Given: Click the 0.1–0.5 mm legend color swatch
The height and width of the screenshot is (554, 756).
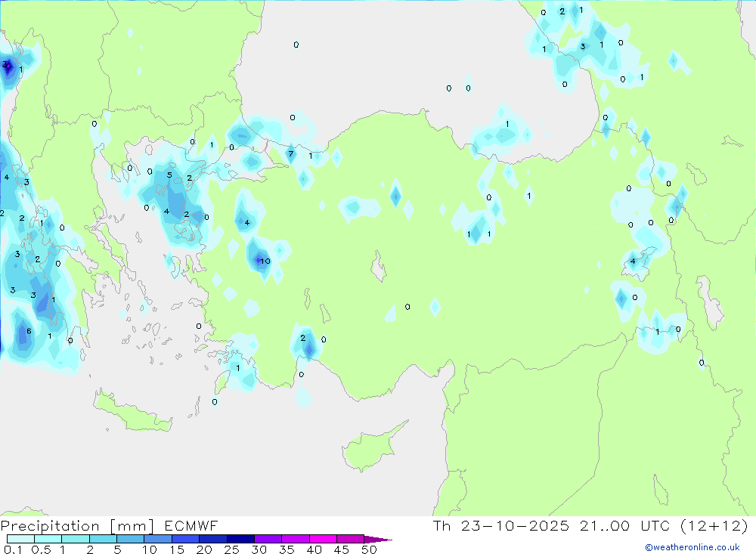Looking at the screenshot, I should 20,539.
